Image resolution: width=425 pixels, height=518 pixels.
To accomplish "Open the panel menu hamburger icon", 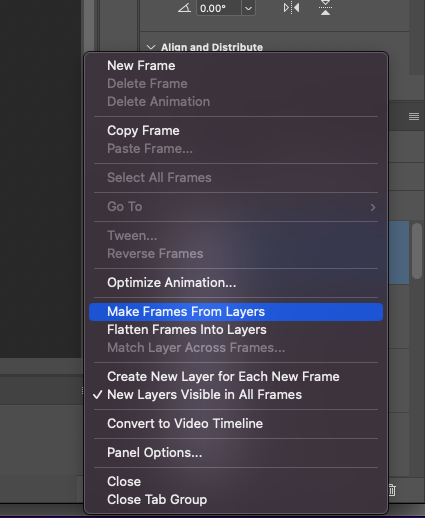I will pyautogui.click(x=414, y=116).
